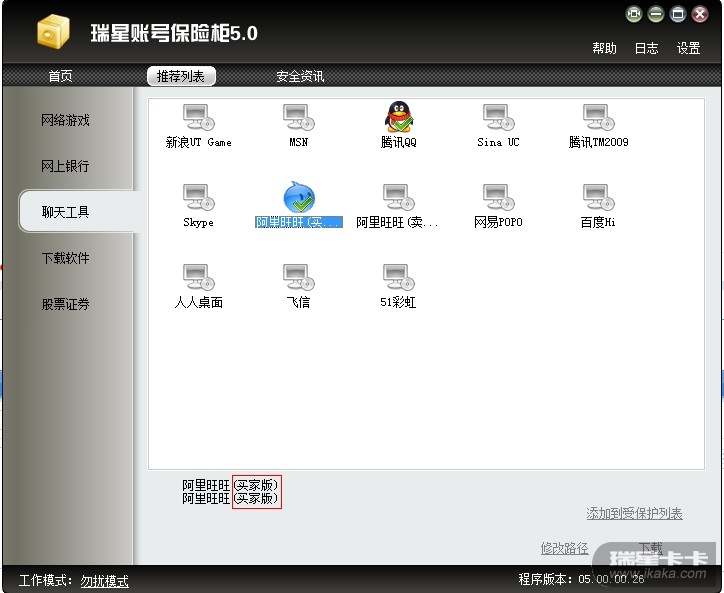Open the 安全资讯 tab
This screenshot has width=724, height=593.
click(x=300, y=76)
